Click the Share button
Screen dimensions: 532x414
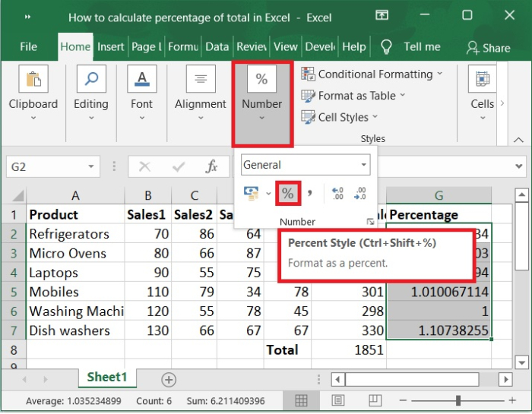[x=488, y=48]
